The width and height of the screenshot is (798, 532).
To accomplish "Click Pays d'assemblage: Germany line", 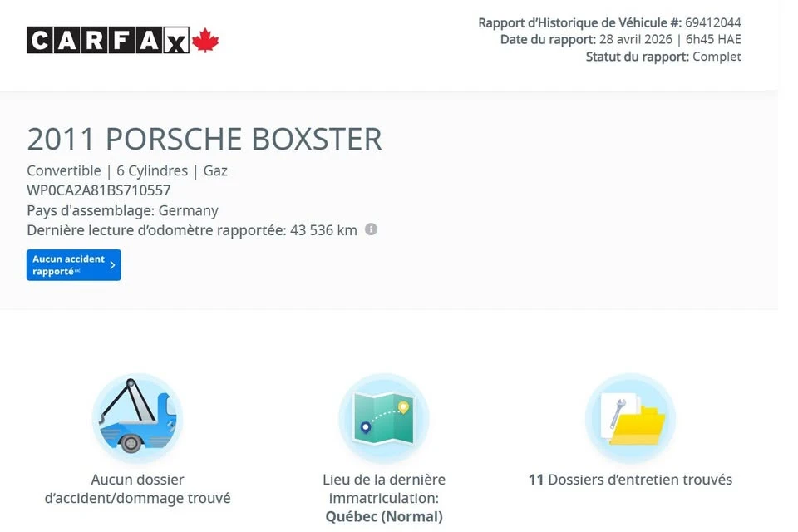I will (123, 210).
